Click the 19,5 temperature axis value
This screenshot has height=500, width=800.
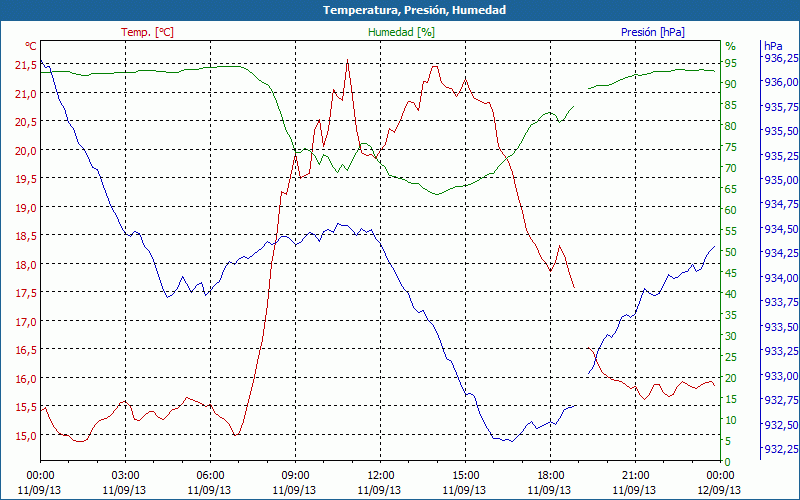pos(27,179)
